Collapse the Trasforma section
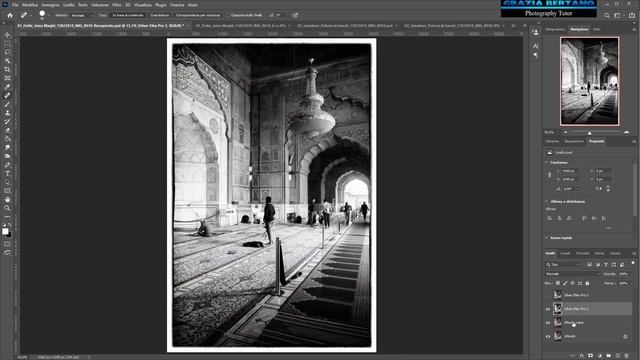640x360 pixels. pos(547,162)
